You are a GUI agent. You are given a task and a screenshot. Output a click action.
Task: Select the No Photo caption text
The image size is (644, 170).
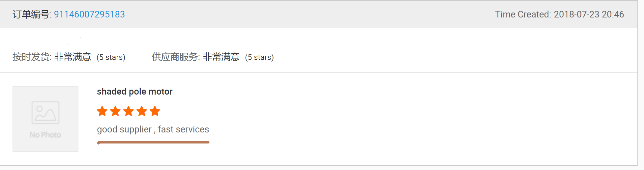[45, 135]
